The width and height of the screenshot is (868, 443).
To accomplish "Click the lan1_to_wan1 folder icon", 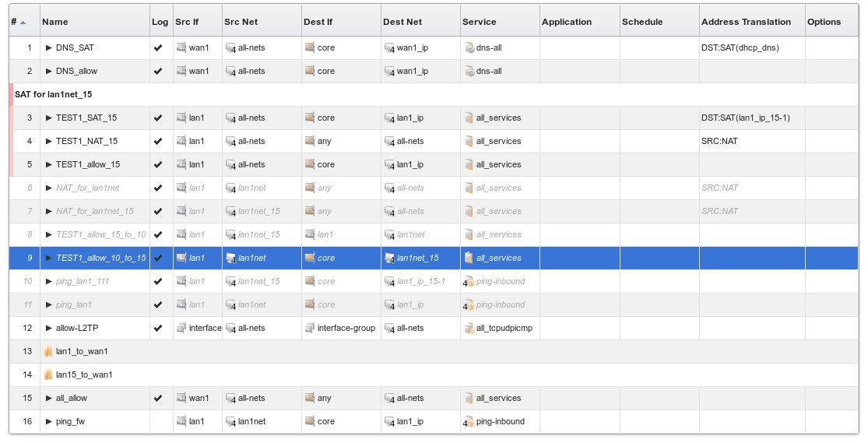I will pyautogui.click(x=48, y=351).
